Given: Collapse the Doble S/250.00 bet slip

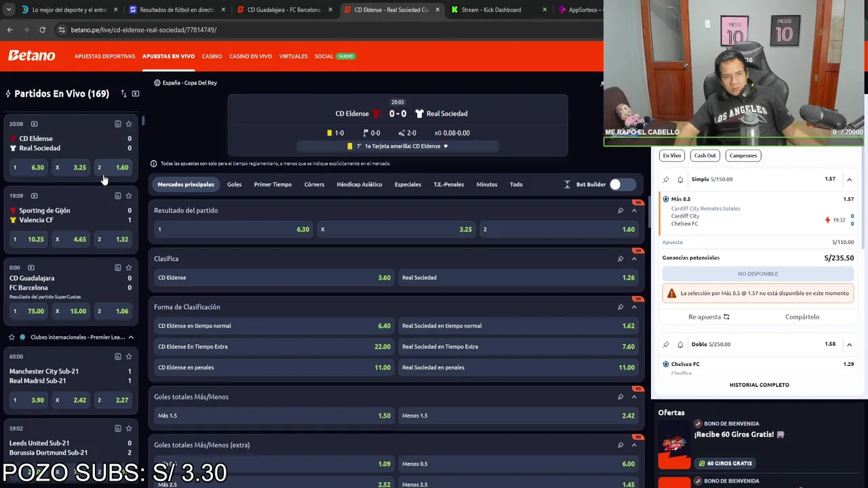Looking at the screenshot, I should [x=849, y=344].
